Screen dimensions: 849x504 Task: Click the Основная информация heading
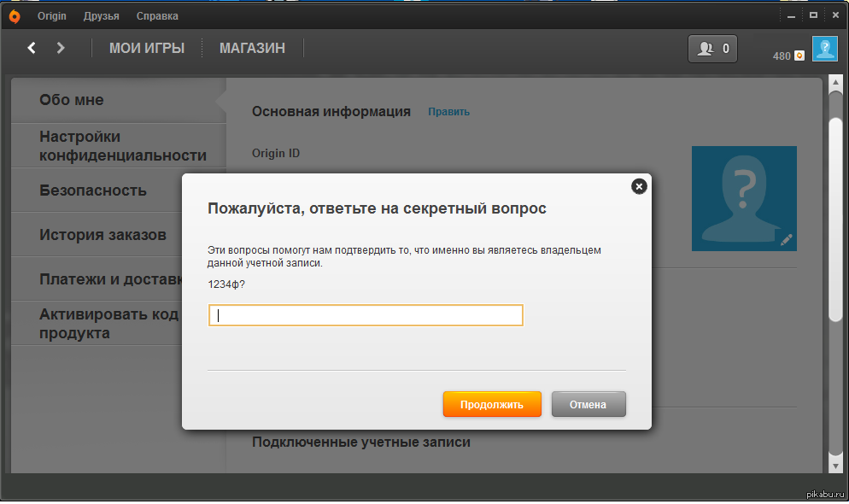click(x=331, y=112)
